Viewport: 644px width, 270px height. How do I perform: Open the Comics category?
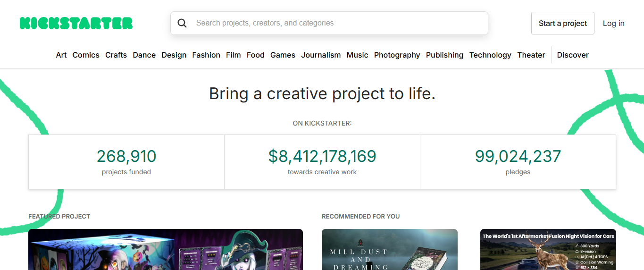(86, 55)
